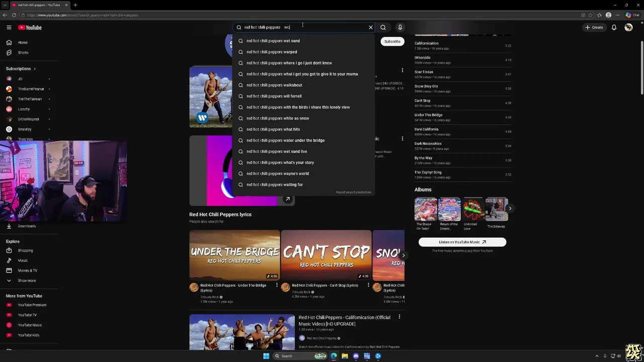Select suggestion 'will ferrell'
Screen dimensions: 644x362
pos(303,96)
